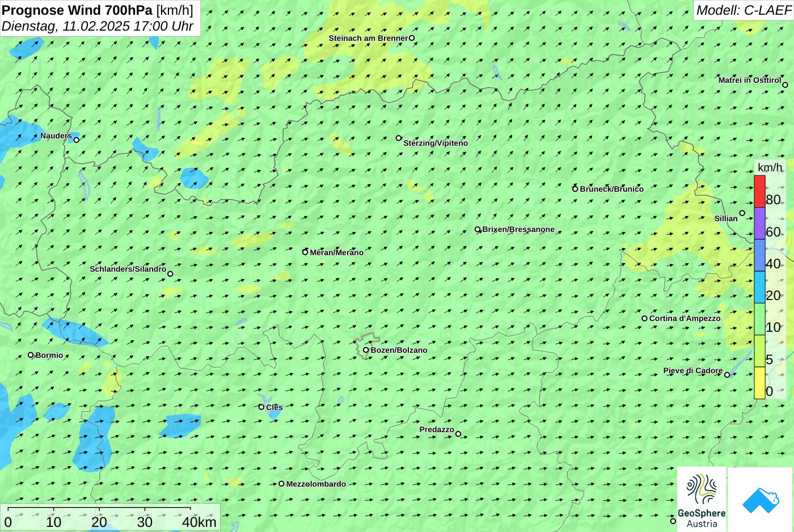The image size is (794, 532).
Task: Click the green 10 km/h legend color
Action: pyautogui.click(x=759, y=319)
